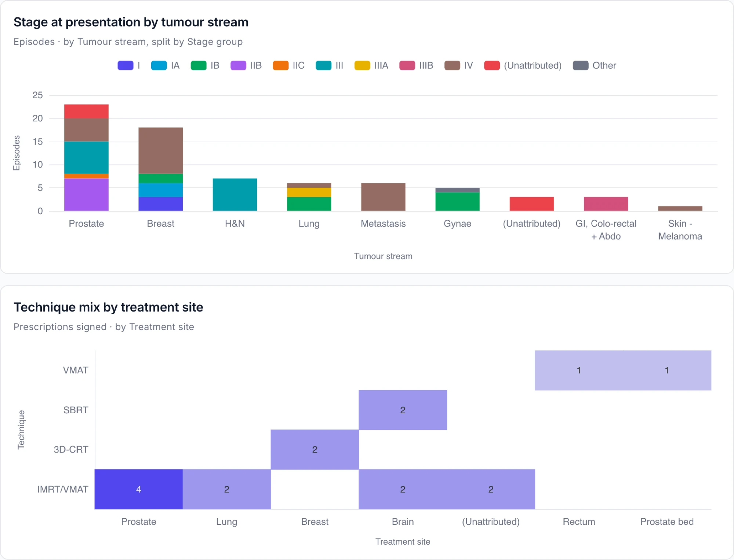Click the Breast tumour stream axis label

160,224
